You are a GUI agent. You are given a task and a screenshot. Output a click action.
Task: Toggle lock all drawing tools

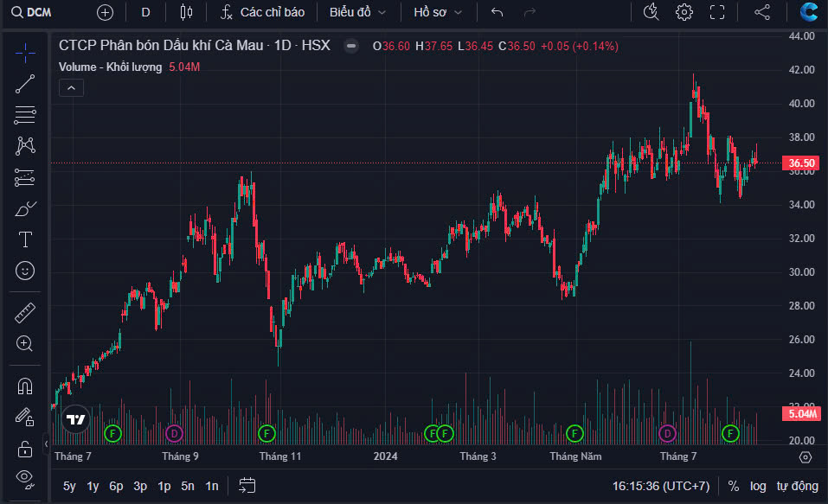[x=25, y=447]
